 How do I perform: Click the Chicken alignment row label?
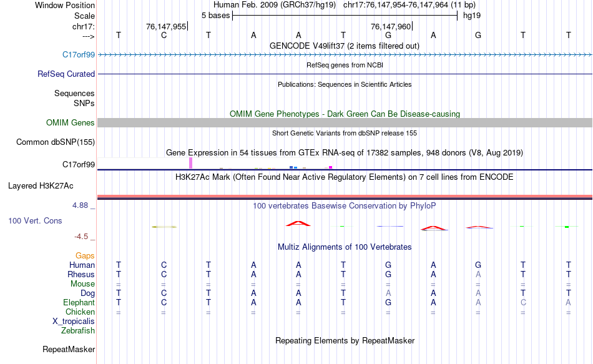[x=80, y=312]
